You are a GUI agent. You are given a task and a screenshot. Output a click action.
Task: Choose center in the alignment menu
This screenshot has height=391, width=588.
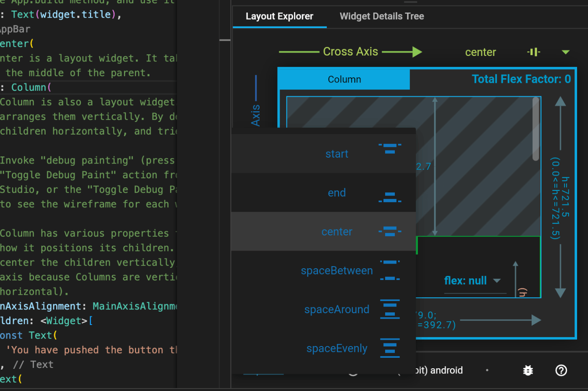pyautogui.click(x=323, y=232)
